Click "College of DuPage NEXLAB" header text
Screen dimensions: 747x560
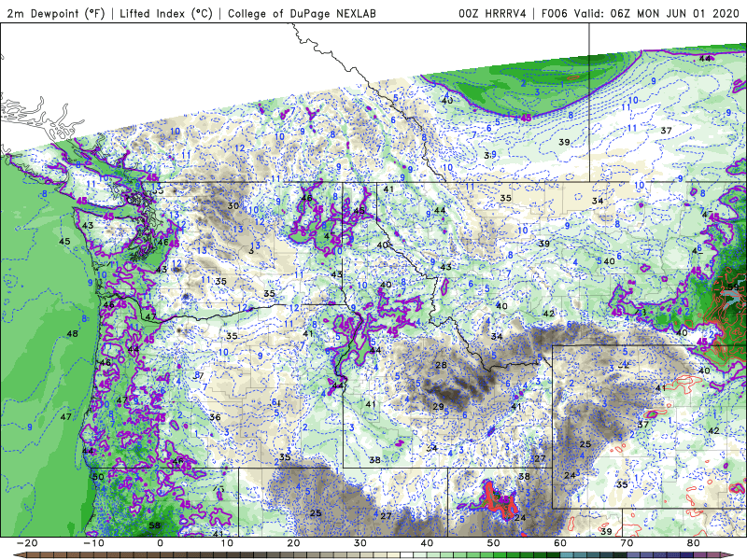tap(302, 13)
